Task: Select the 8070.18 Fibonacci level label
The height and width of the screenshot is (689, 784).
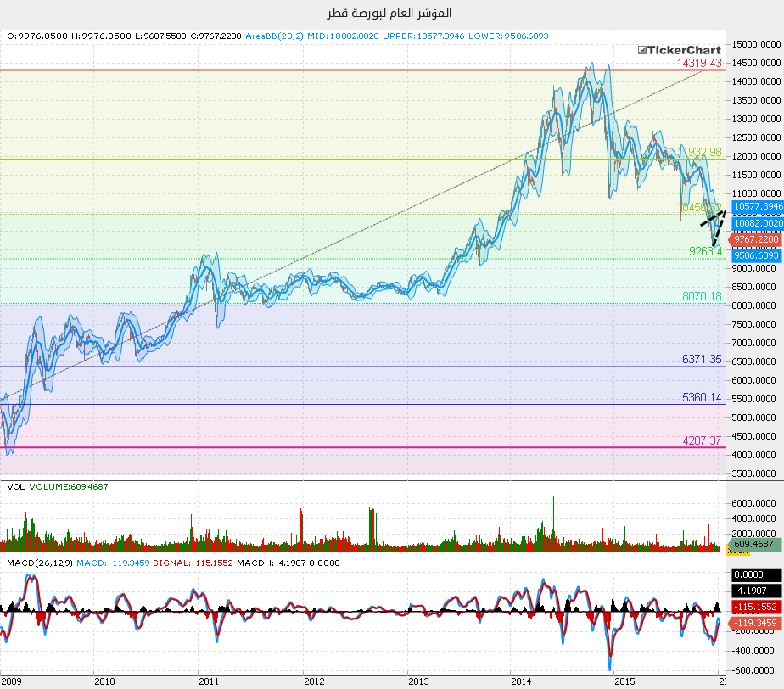Action: tap(702, 296)
